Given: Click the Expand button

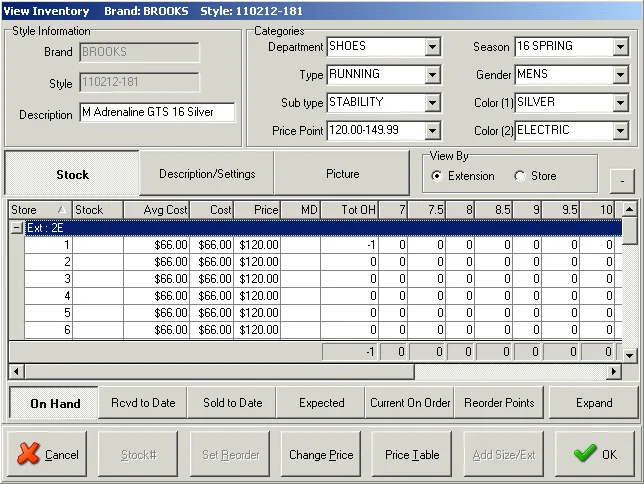Looking at the screenshot, I should (594, 403).
